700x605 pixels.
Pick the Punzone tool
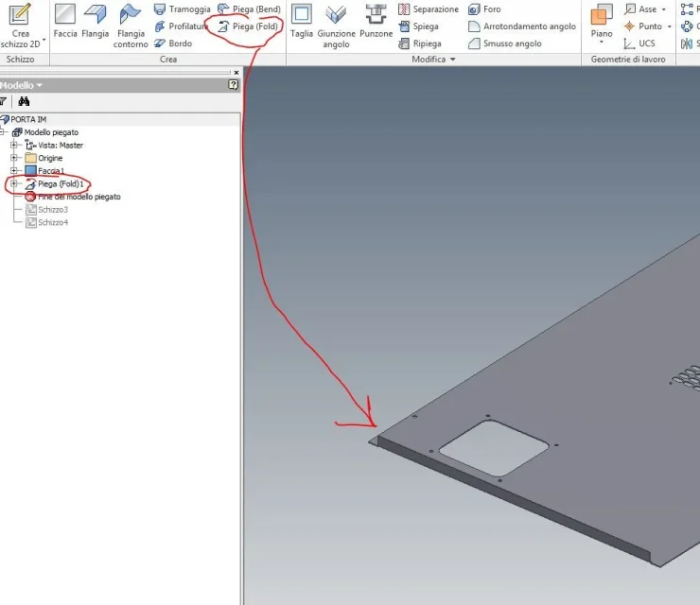coord(376,21)
